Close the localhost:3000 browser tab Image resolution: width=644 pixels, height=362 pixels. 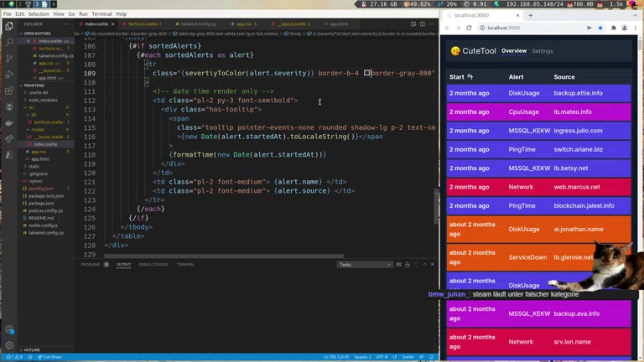[517, 15]
